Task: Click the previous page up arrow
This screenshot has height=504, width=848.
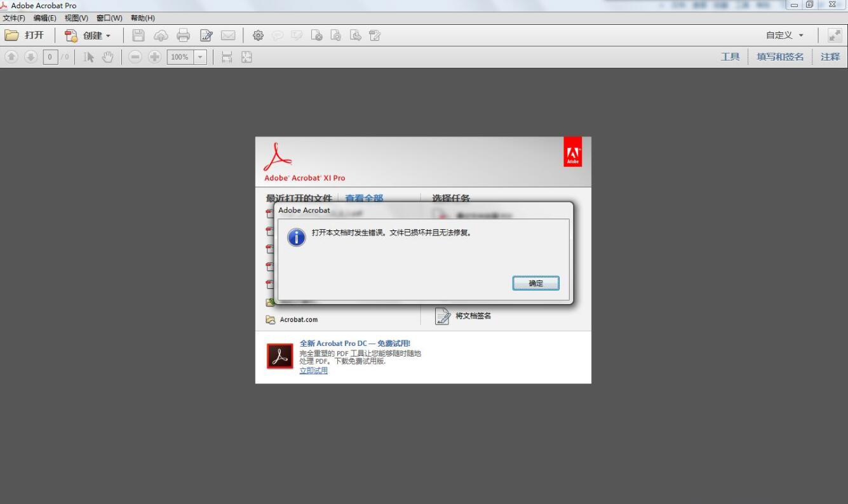Action: coord(11,57)
